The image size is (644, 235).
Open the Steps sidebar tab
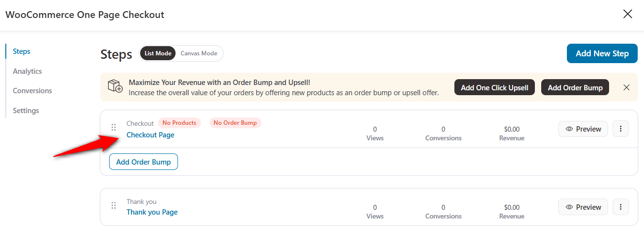pyautogui.click(x=21, y=51)
